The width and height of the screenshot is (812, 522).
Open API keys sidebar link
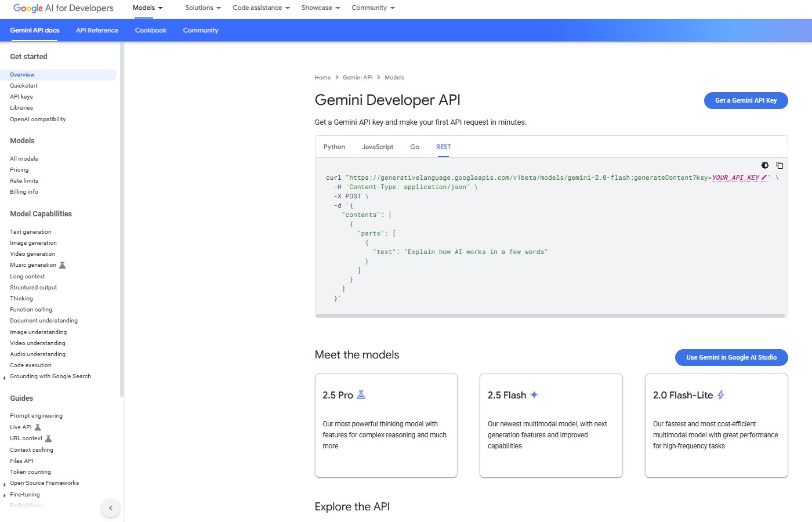tap(21, 97)
